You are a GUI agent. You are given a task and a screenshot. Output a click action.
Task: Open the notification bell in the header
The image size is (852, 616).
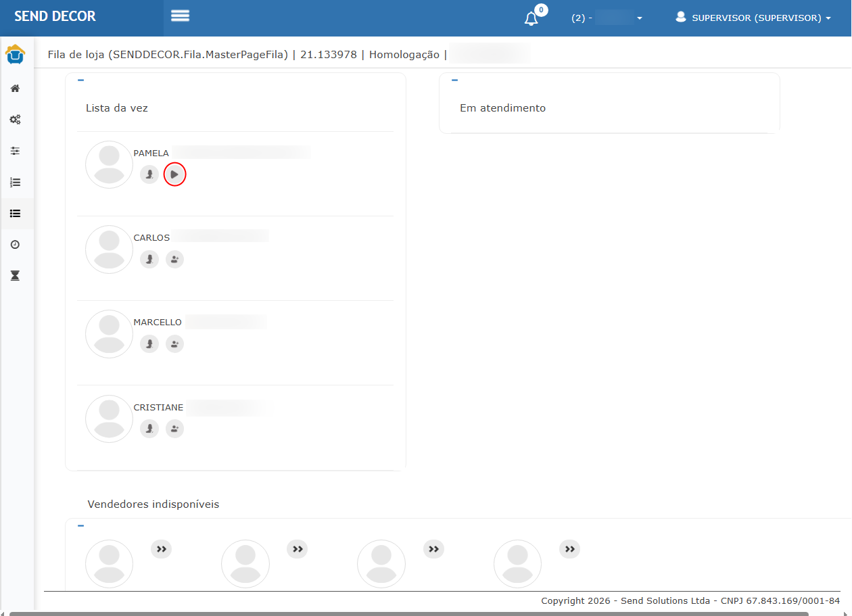click(x=531, y=18)
